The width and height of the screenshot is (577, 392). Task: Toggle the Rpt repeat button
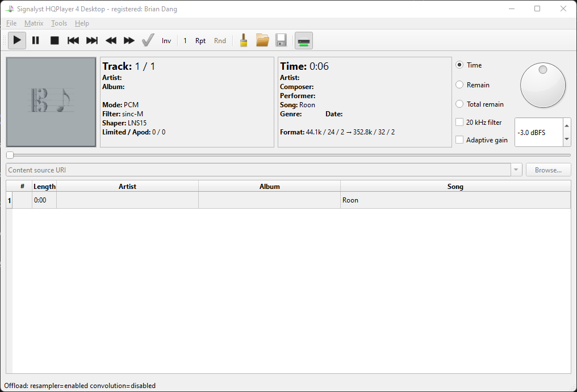tap(200, 41)
